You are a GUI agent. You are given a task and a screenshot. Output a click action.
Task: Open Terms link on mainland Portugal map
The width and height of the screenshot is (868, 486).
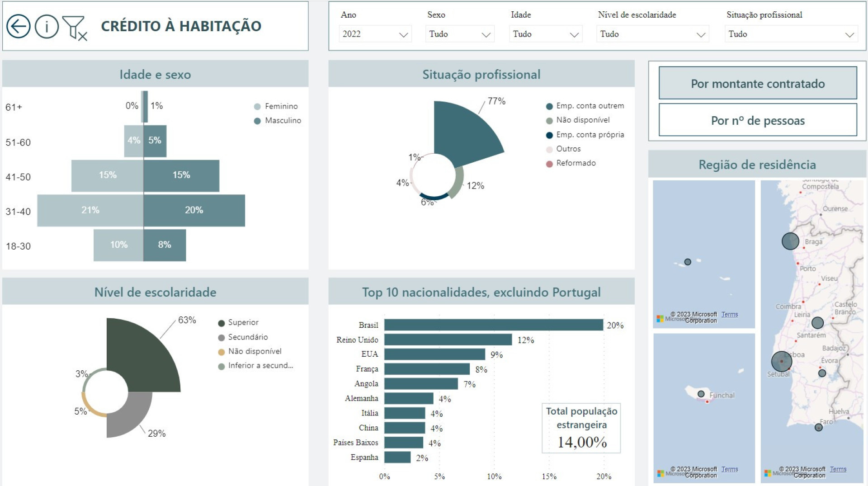coord(838,469)
